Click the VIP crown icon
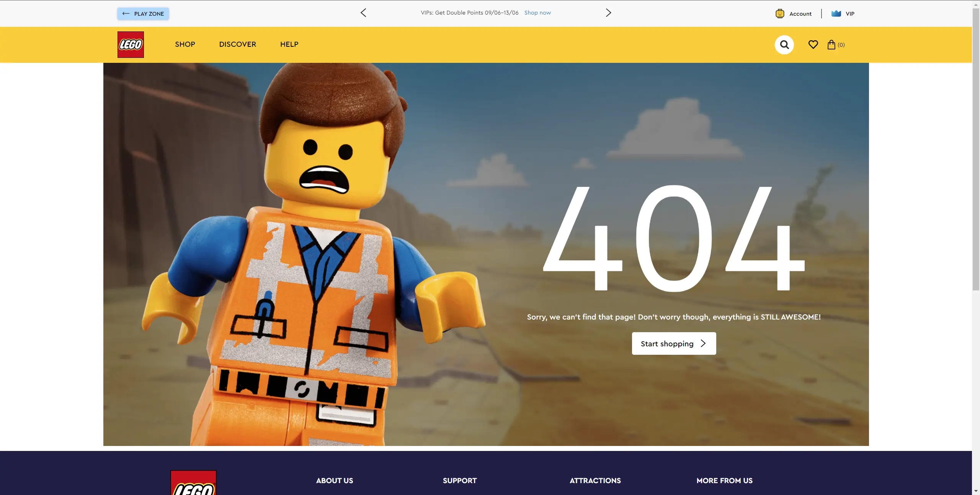980x495 pixels. pos(836,14)
